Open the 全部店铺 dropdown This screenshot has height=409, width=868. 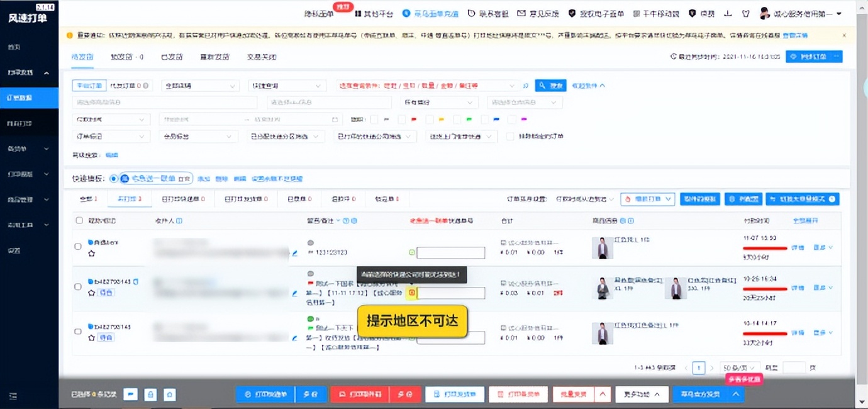coord(199,86)
